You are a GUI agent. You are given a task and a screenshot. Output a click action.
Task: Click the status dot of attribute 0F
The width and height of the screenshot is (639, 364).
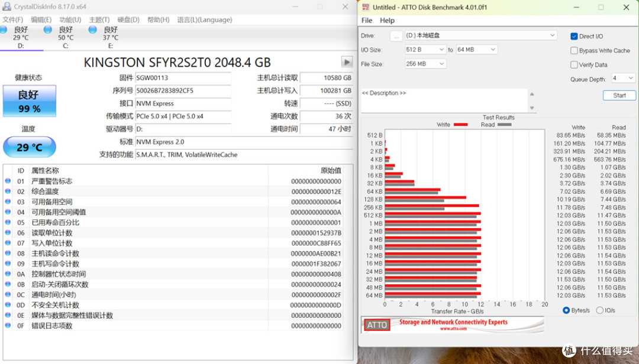click(8, 326)
